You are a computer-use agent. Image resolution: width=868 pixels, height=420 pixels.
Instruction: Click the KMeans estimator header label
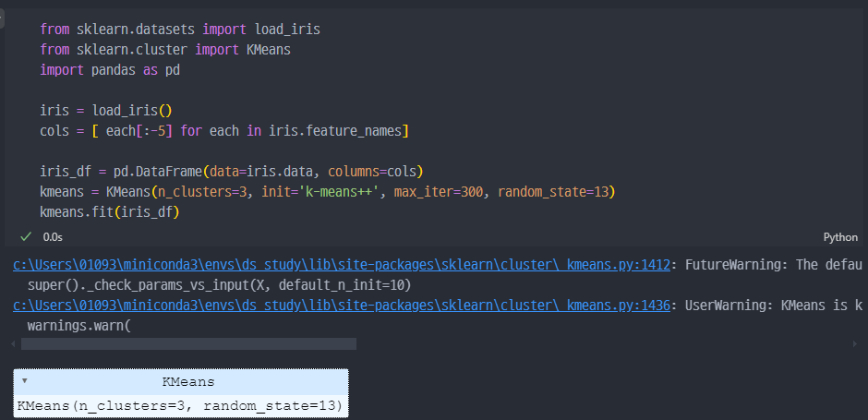pyautogui.click(x=188, y=382)
